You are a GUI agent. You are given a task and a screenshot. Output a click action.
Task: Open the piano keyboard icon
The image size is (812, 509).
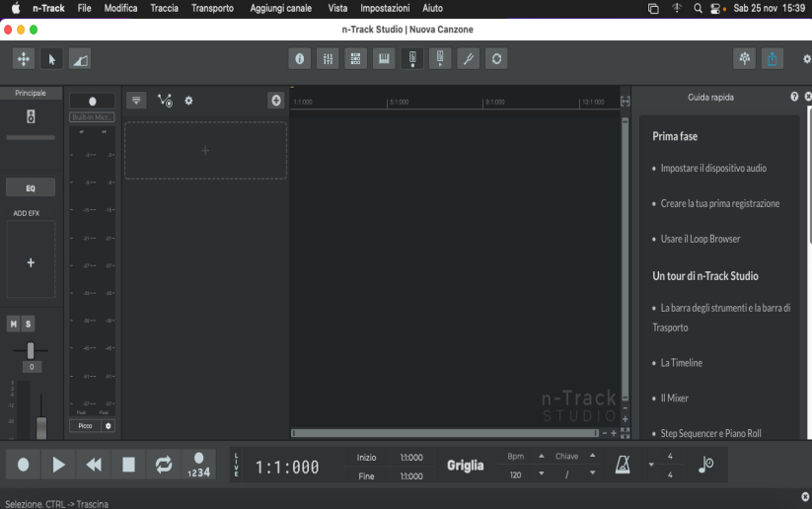pos(384,58)
